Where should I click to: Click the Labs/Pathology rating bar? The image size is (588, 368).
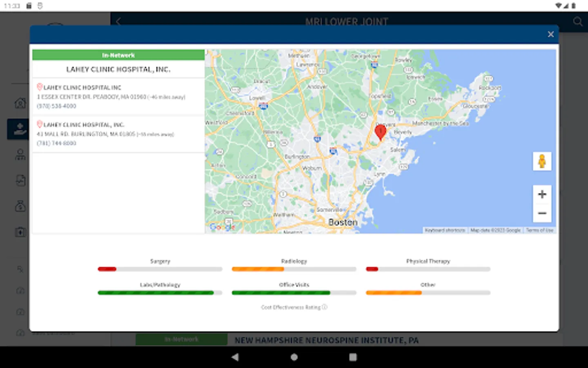click(160, 293)
